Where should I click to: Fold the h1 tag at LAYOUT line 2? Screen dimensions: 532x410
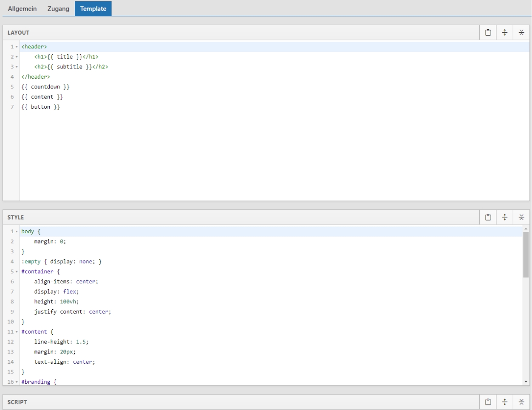[17, 57]
